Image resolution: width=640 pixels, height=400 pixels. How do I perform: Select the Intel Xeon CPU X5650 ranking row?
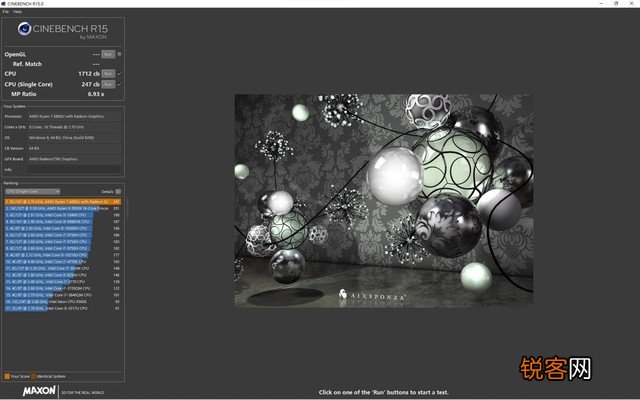pyautogui.click(x=63, y=302)
